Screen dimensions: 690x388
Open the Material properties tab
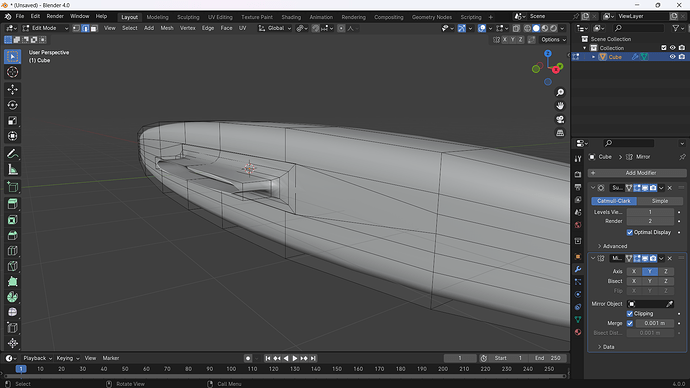coord(578,332)
